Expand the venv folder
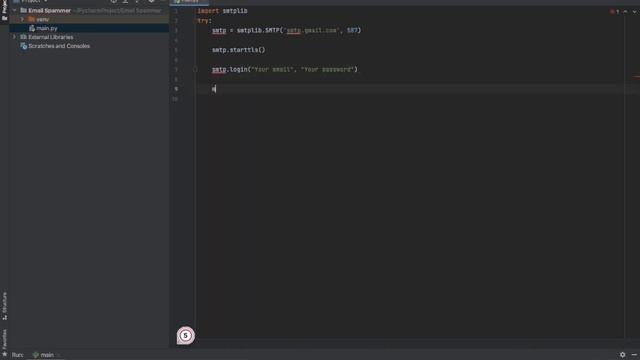Screen dimensions: 640x360 [22, 19]
